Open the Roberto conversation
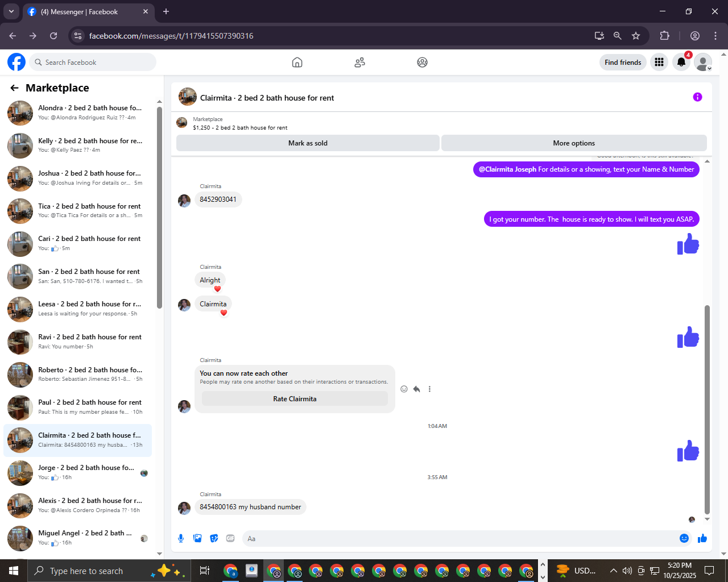The image size is (728, 582). point(77,375)
